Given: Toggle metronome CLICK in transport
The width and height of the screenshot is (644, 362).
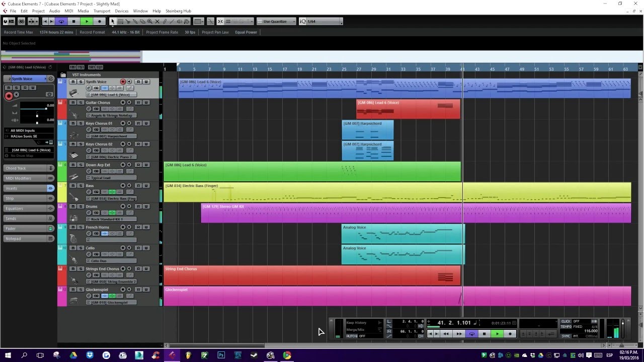Looking at the screenshot, I should pyautogui.click(x=566, y=321).
